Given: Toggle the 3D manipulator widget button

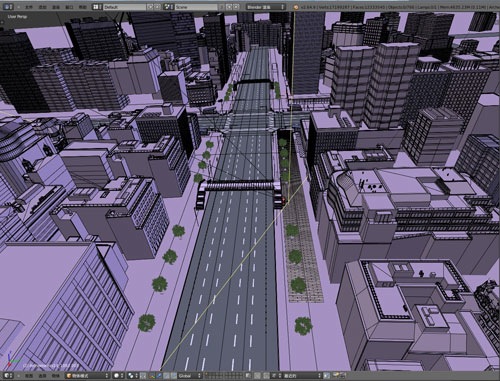Looking at the screenshot, I should pyautogui.click(x=144, y=375).
